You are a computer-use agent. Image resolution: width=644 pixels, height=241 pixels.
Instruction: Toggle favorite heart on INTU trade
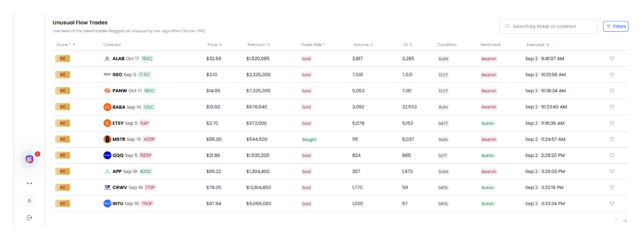click(x=612, y=203)
